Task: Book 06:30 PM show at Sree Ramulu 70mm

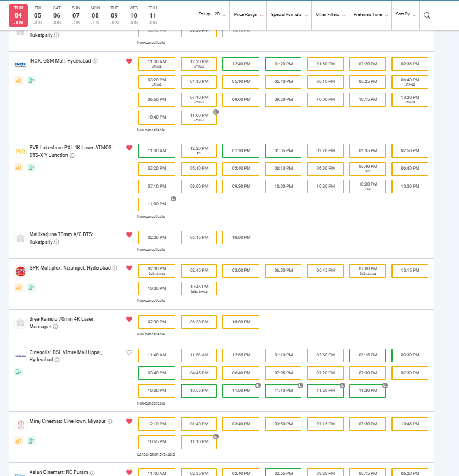Action: click(x=199, y=322)
